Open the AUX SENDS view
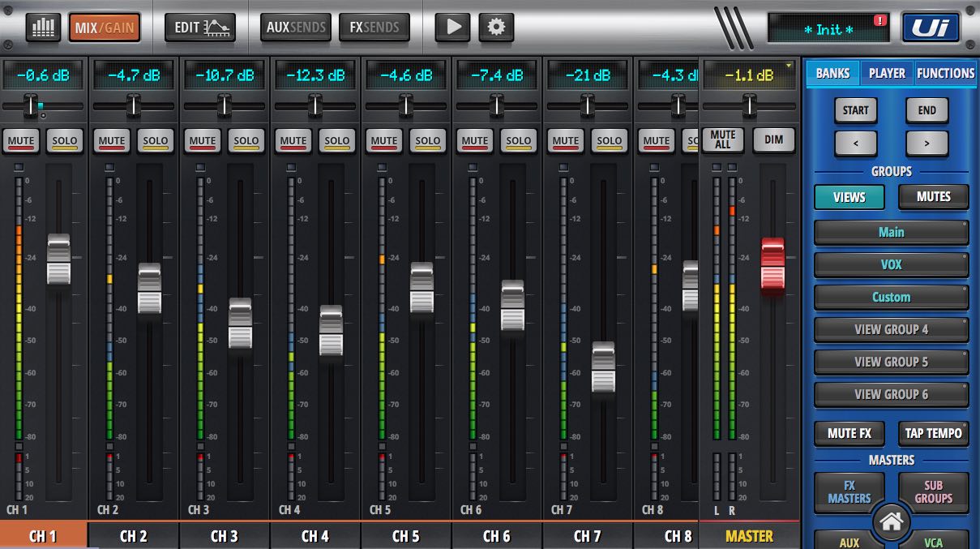980x549 pixels. [x=296, y=28]
